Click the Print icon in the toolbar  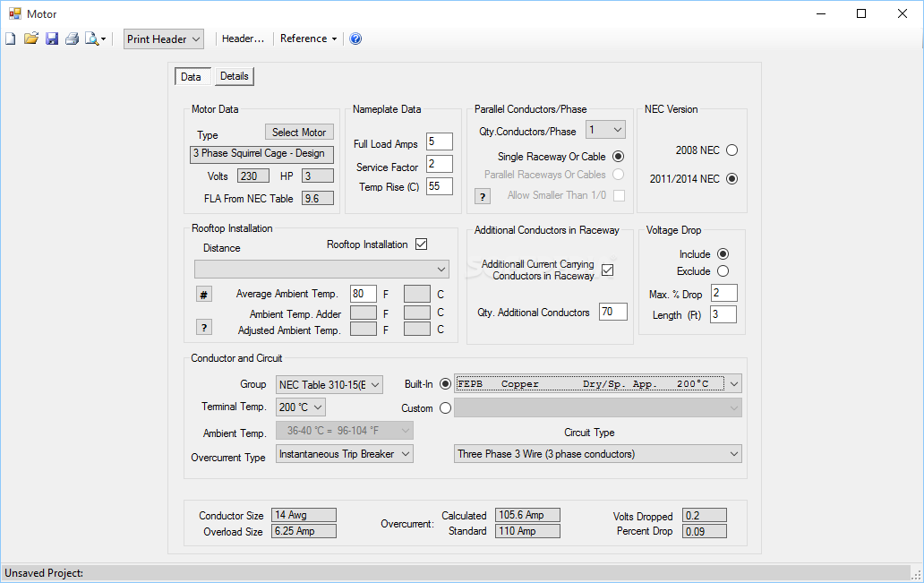72,39
